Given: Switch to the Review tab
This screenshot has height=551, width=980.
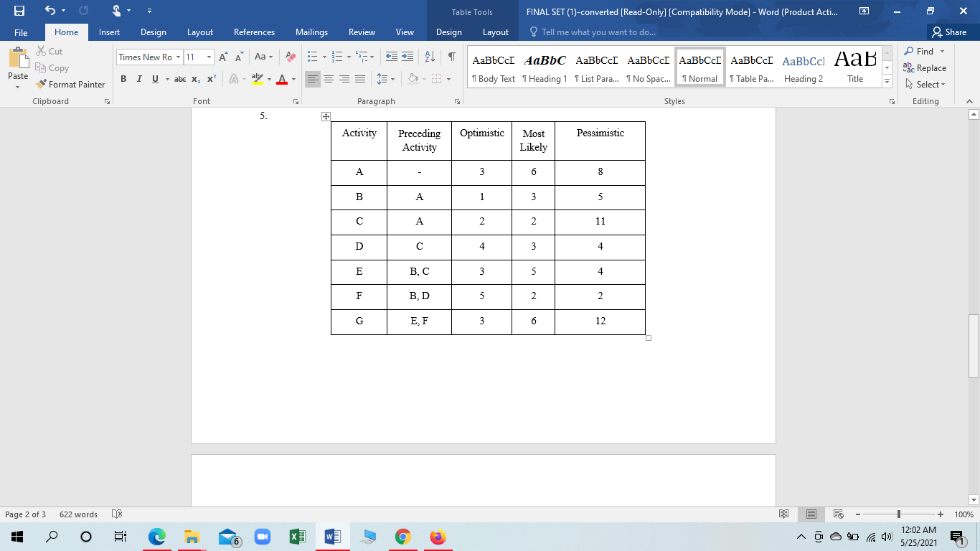Looking at the screenshot, I should (362, 32).
